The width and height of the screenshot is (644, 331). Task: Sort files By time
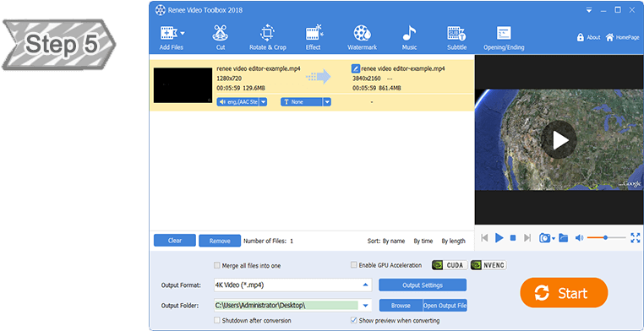coord(423,241)
